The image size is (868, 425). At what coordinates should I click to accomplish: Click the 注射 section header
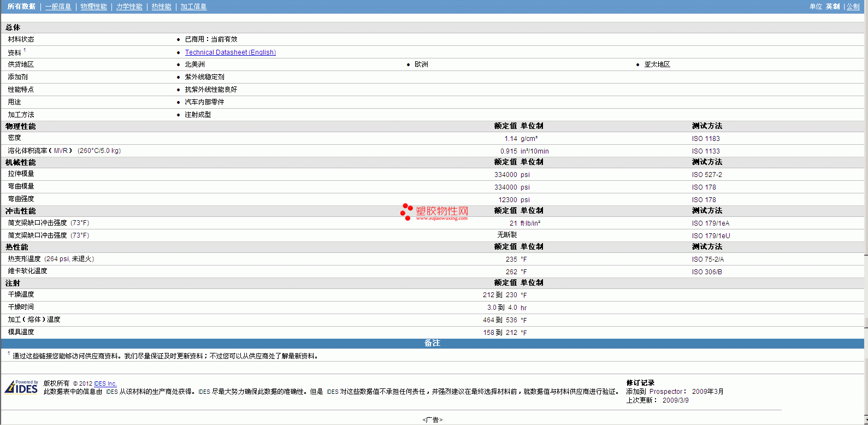pos(13,283)
